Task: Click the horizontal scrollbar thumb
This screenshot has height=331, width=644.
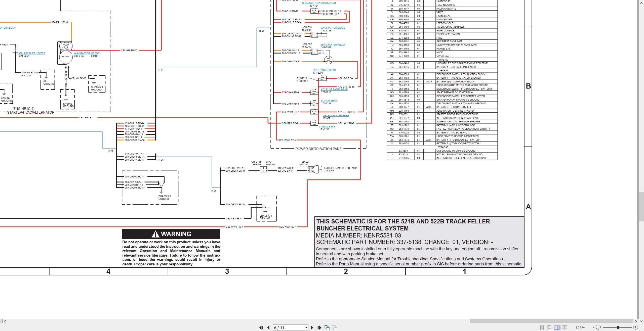Action: [x=551, y=321]
